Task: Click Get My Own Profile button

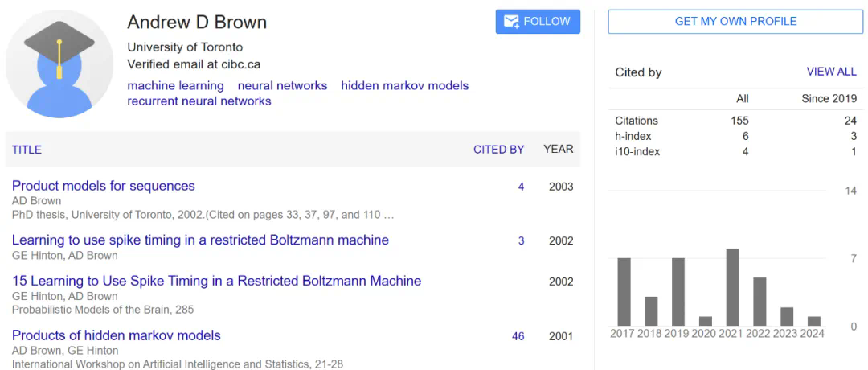Action: 735,22
